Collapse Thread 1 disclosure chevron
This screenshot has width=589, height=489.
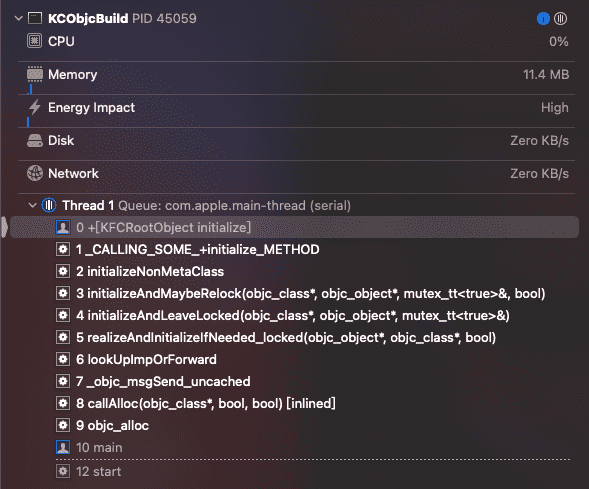[x=33, y=205]
